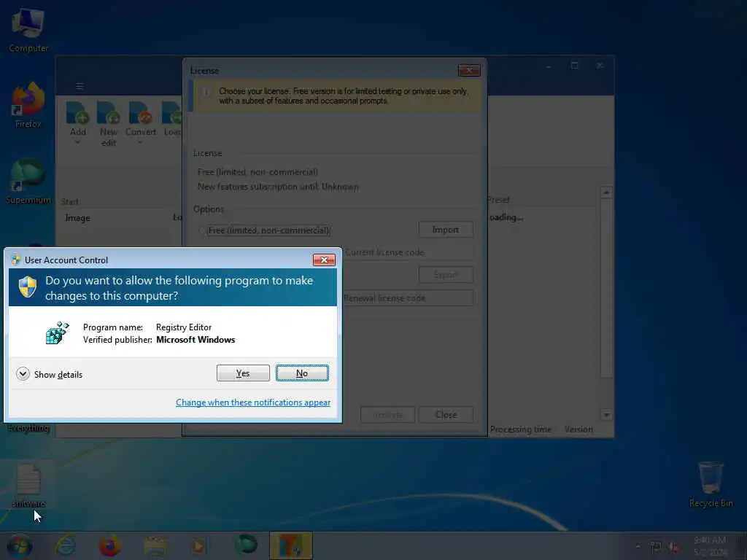
Task: Click the Import button in License dialog
Action: click(446, 230)
